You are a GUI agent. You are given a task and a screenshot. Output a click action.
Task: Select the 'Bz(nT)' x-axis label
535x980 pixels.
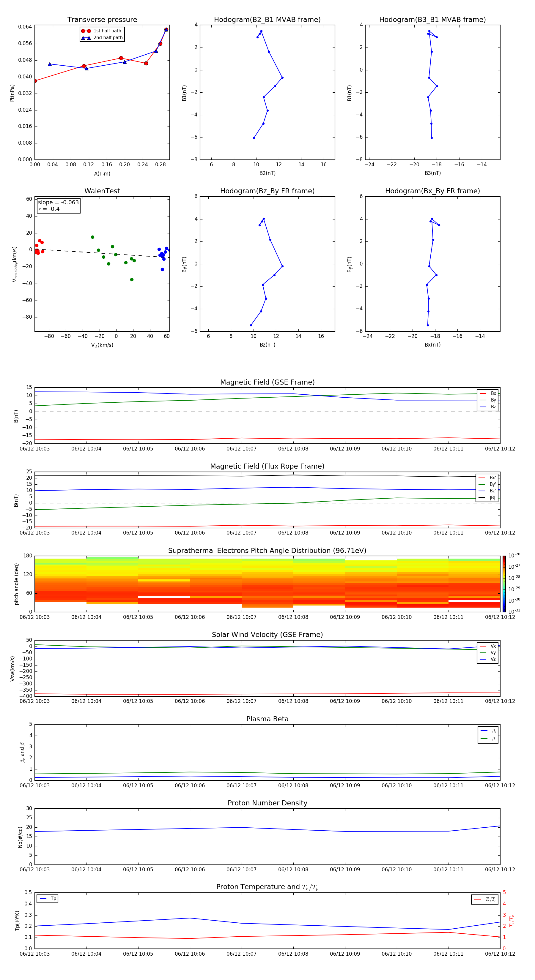(267, 345)
